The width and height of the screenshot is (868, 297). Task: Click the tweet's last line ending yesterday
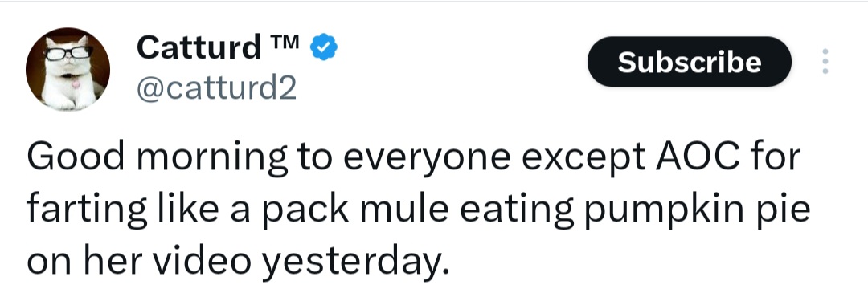point(236,261)
